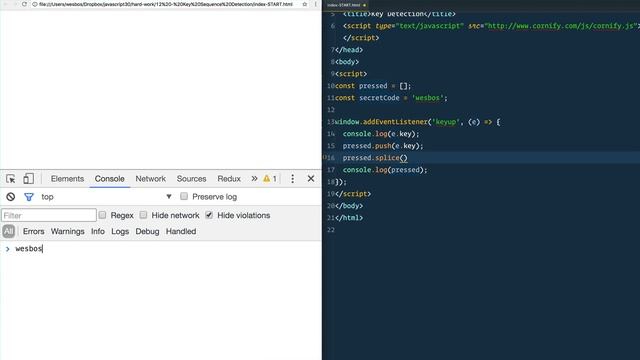Switch to the Network tab
This screenshot has width=640, height=360.
[x=151, y=179]
